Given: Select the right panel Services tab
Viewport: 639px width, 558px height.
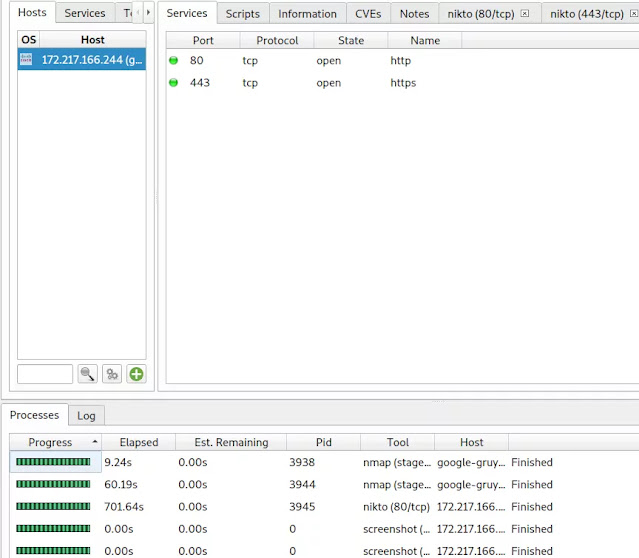Looking at the screenshot, I should (187, 13).
